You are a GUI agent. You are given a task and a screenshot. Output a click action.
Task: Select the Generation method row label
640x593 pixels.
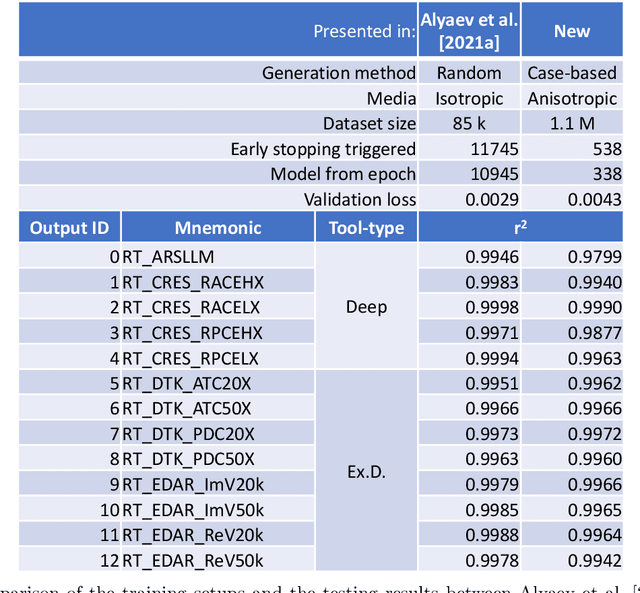pyautogui.click(x=338, y=73)
